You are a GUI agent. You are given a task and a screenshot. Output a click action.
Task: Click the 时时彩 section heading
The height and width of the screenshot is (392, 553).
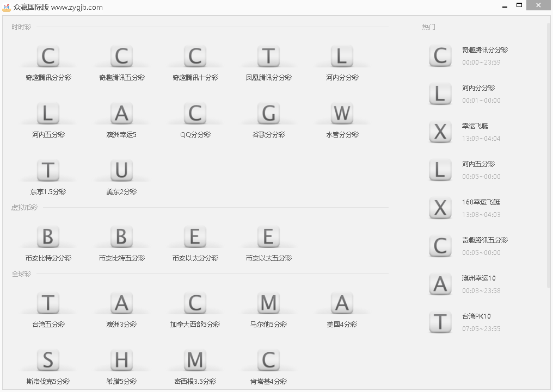click(21, 27)
